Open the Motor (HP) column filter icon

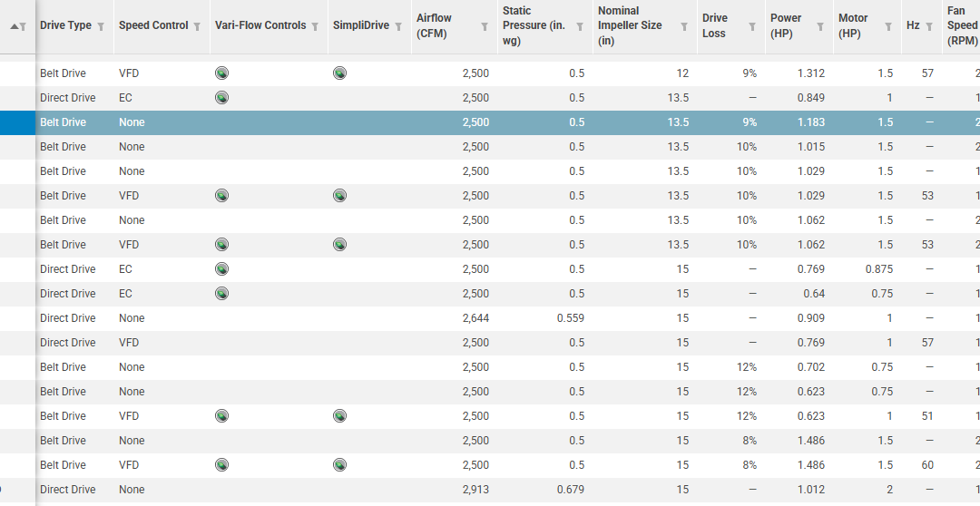click(x=888, y=26)
